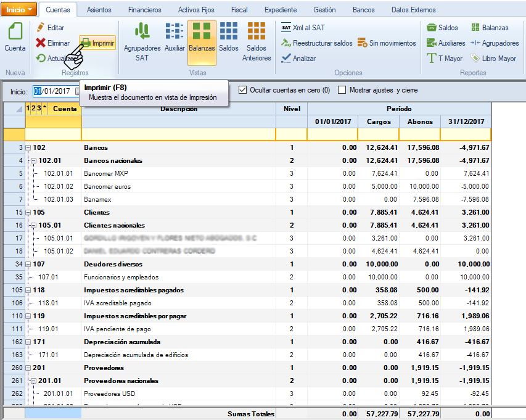Image resolution: width=526 pixels, height=420 pixels.
Task: Collapse the 201 Proveedores account group
Action: 28,368
